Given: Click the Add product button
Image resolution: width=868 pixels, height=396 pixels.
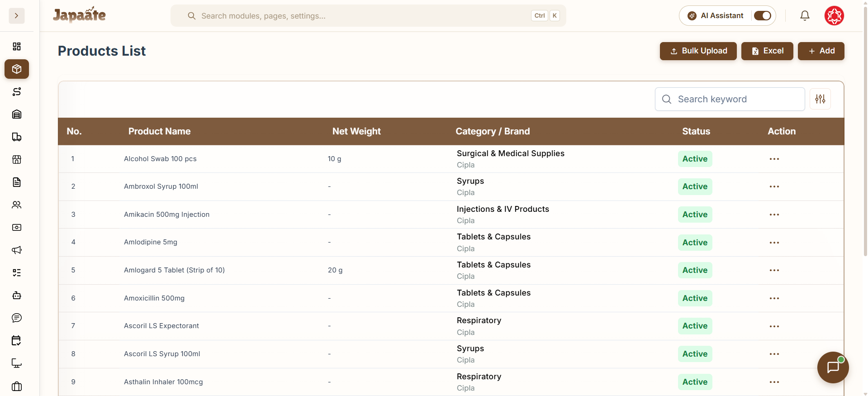Looking at the screenshot, I should click(821, 51).
